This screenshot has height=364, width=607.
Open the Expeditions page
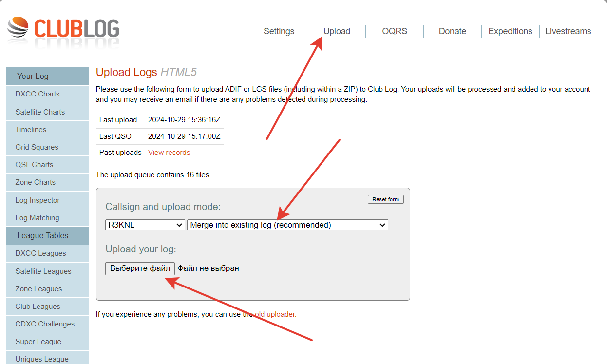(510, 31)
